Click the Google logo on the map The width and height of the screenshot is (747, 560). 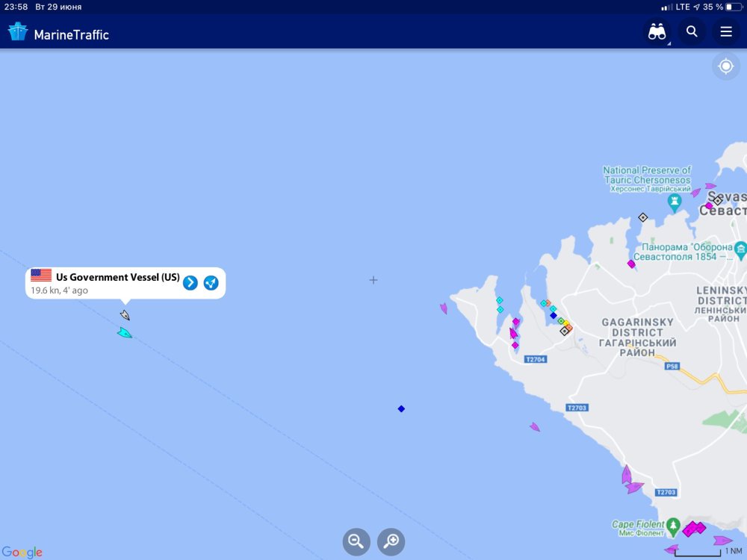point(22,553)
